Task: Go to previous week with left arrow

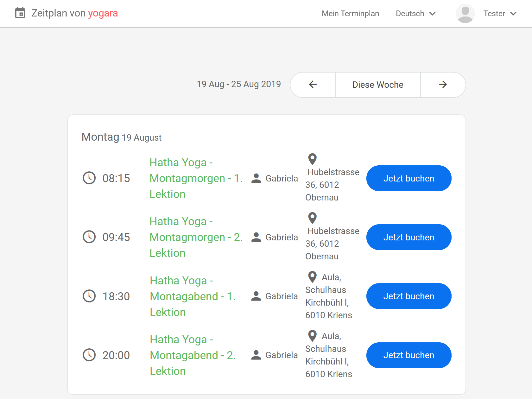Action: click(x=313, y=85)
